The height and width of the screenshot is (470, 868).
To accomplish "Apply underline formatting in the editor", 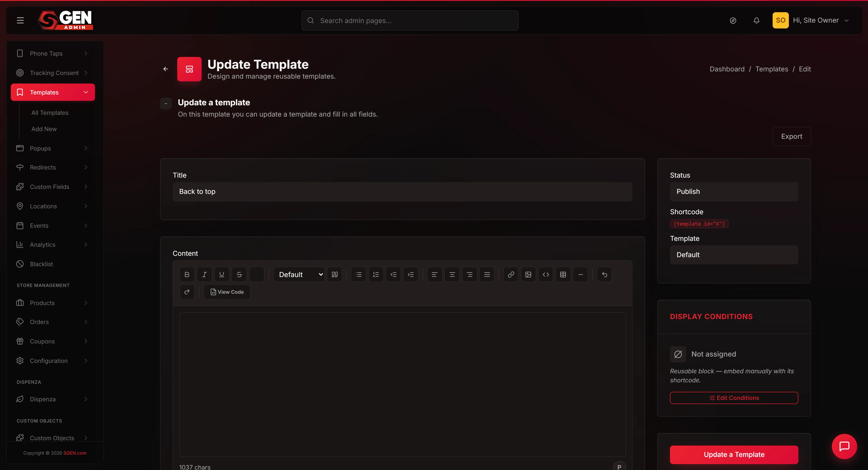I will pos(222,275).
